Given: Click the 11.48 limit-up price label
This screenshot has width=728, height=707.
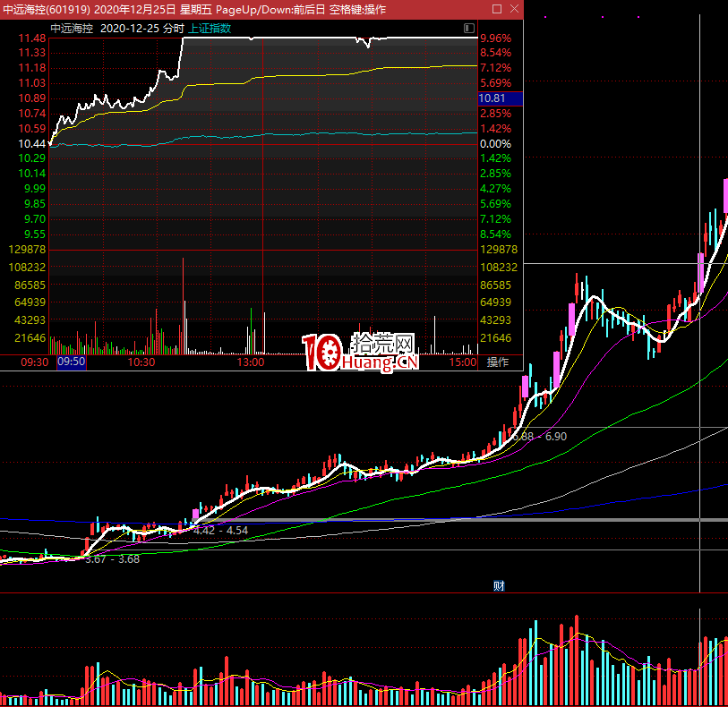Looking at the screenshot, I should [x=32, y=38].
